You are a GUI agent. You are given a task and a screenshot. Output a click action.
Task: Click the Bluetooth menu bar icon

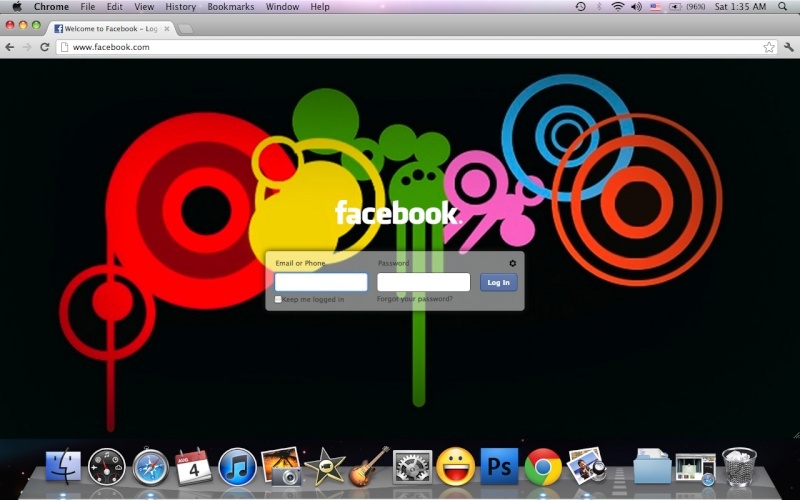[x=599, y=7]
